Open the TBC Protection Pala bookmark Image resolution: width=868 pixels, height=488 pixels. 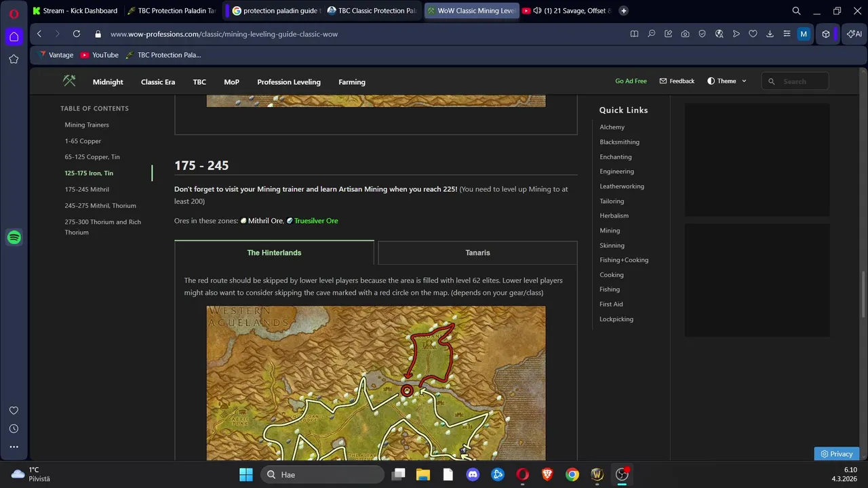163,55
